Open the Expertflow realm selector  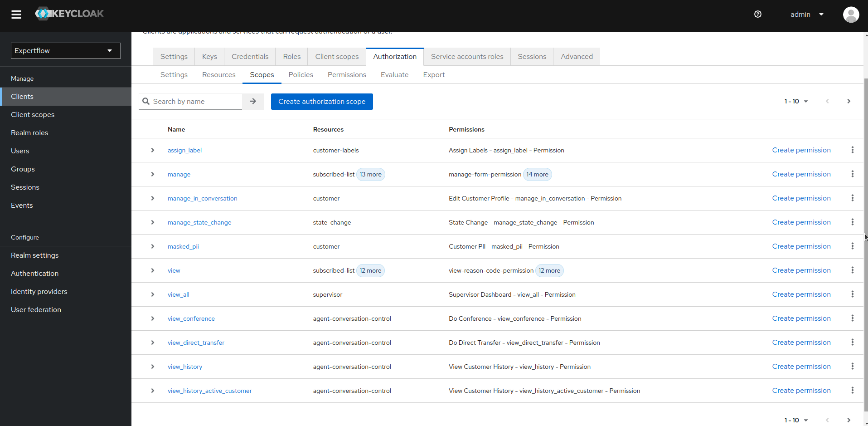pyautogui.click(x=65, y=50)
